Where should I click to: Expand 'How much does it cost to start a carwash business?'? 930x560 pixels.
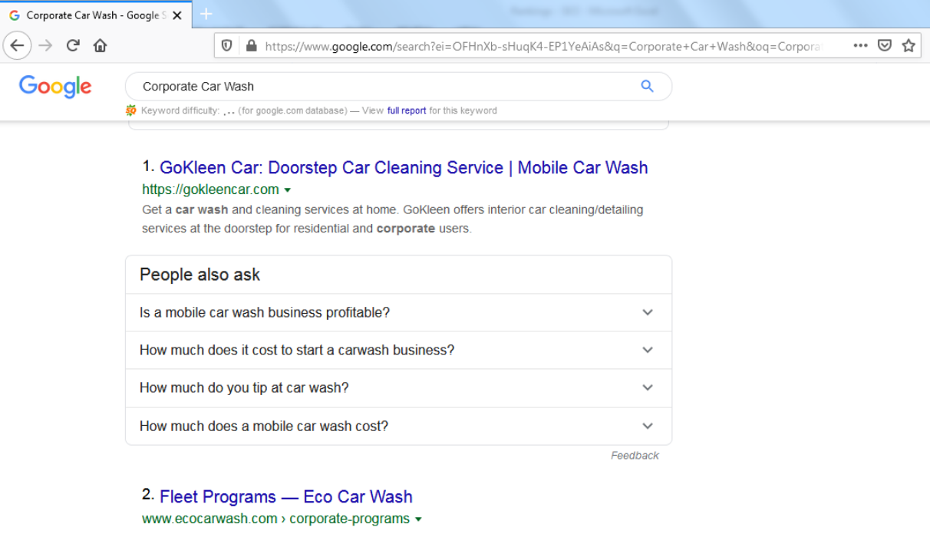click(x=398, y=350)
